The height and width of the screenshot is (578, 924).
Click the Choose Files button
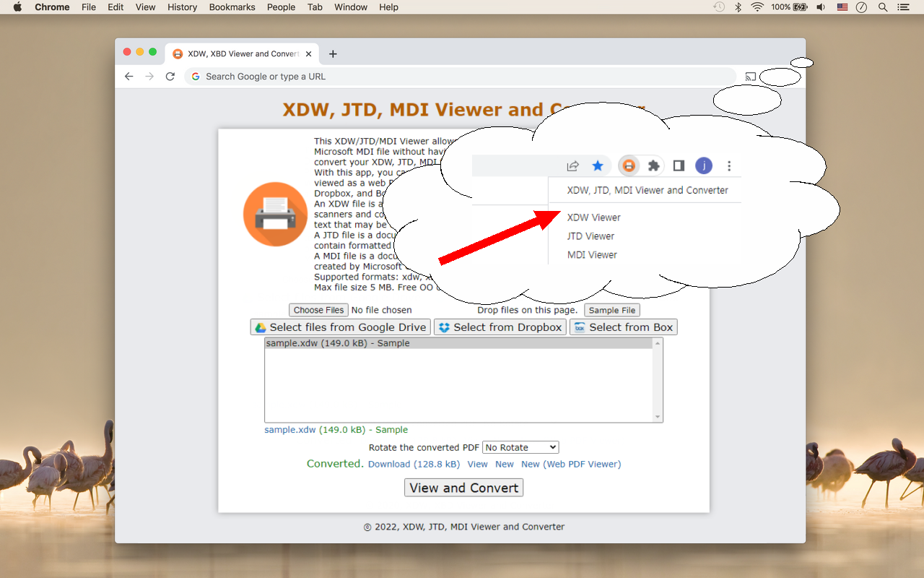318,309
